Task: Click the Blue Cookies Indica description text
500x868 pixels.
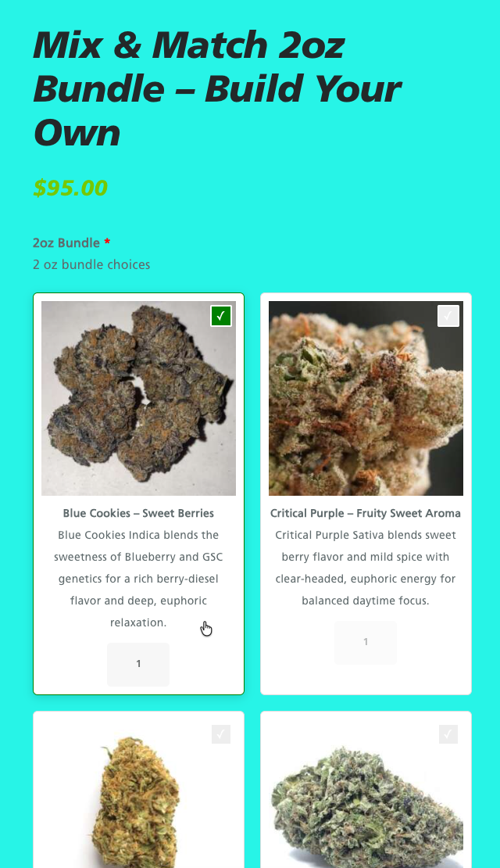Action: [x=138, y=579]
